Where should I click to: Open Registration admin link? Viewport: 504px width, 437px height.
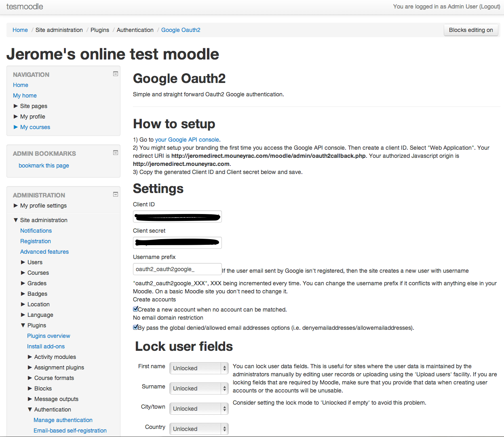tap(36, 241)
